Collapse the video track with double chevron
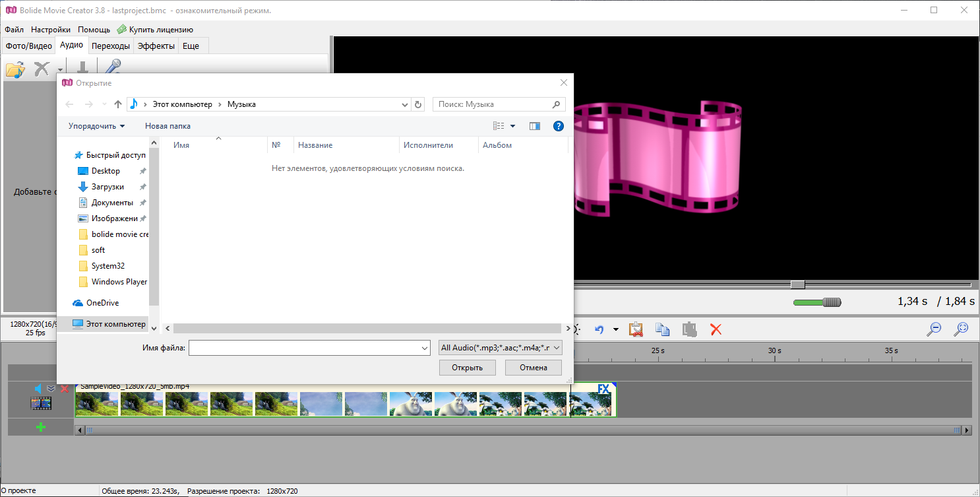The height and width of the screenshot is (497, 980). coord(51,389)
